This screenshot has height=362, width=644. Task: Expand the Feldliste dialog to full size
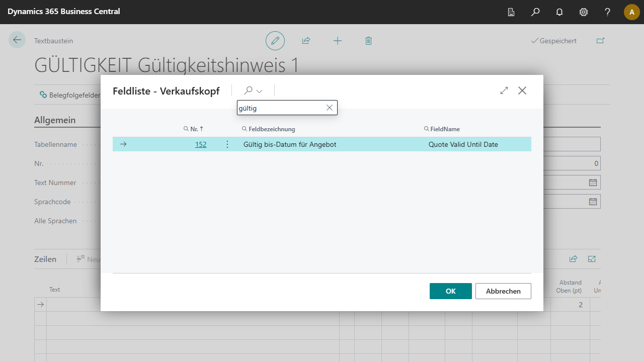[504, 90]
